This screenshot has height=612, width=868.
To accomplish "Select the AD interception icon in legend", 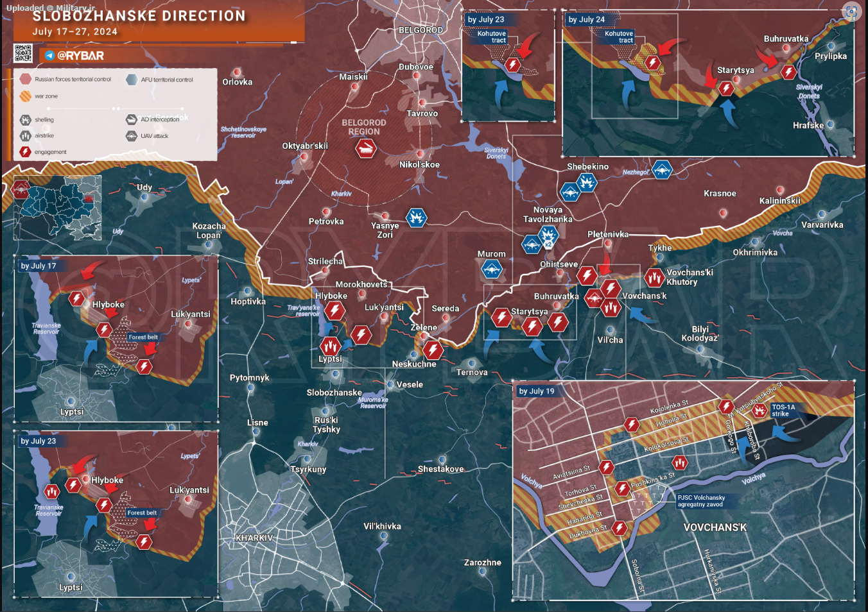I will point(131,119).
